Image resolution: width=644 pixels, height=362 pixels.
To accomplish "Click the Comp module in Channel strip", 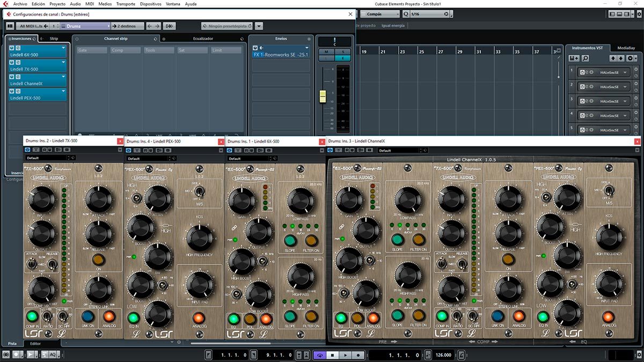I will click(x=126, y=50).
